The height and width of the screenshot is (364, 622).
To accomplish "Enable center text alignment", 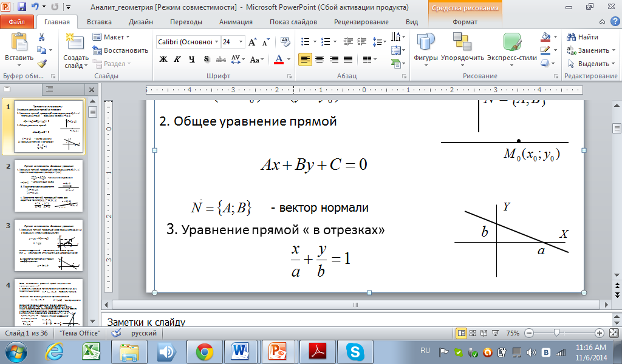I will [318, 59].
